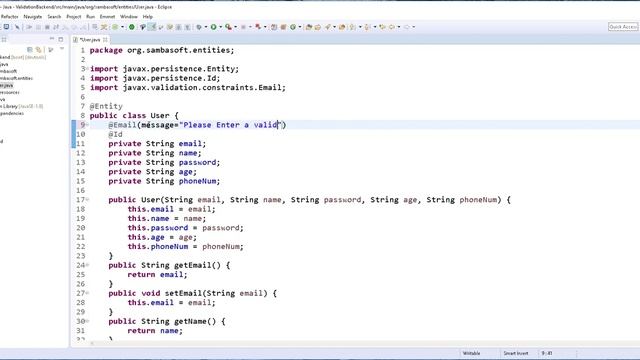640x360 pixels.
Task: Toggle the highlighted toolbar button beside the green circle
Action: [151, 27]
